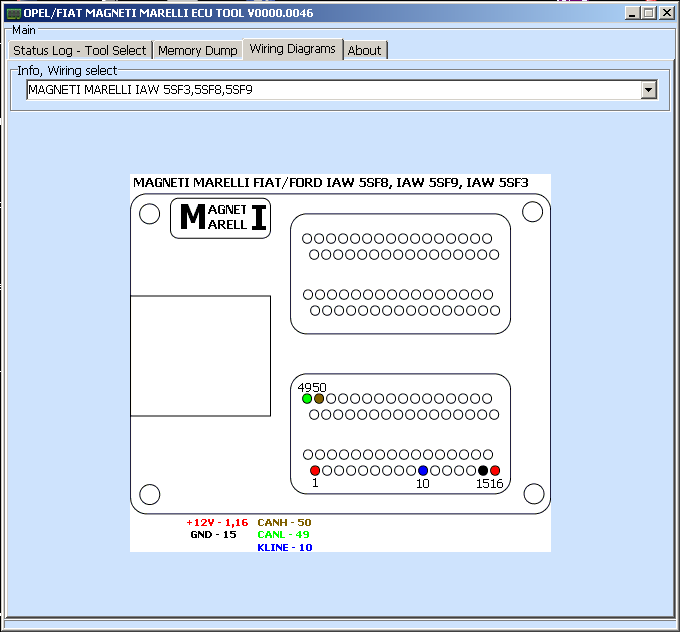
Task: Open the About tab
Action: point(365,50)
